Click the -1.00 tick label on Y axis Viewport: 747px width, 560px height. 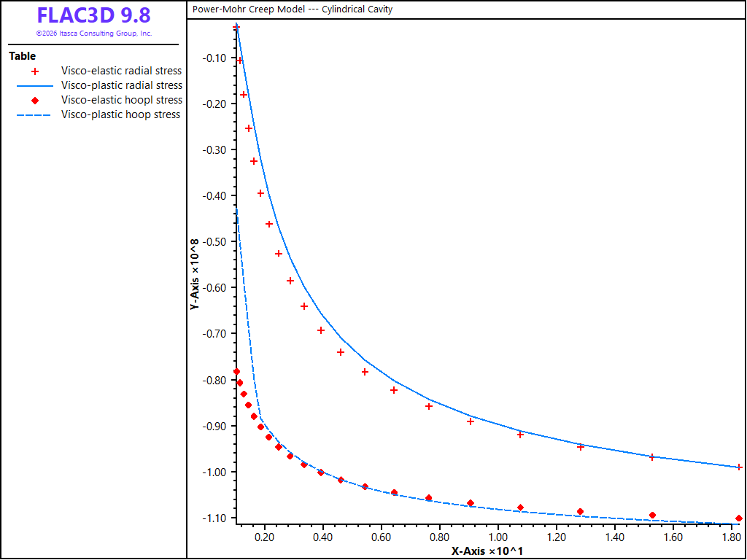[214, 472]
